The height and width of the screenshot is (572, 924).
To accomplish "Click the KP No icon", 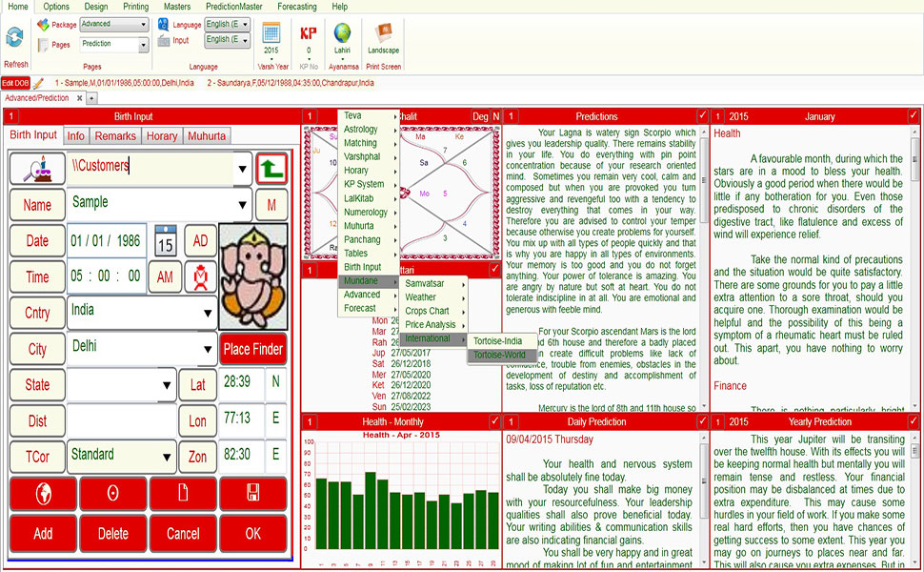I will coord(309,33).
